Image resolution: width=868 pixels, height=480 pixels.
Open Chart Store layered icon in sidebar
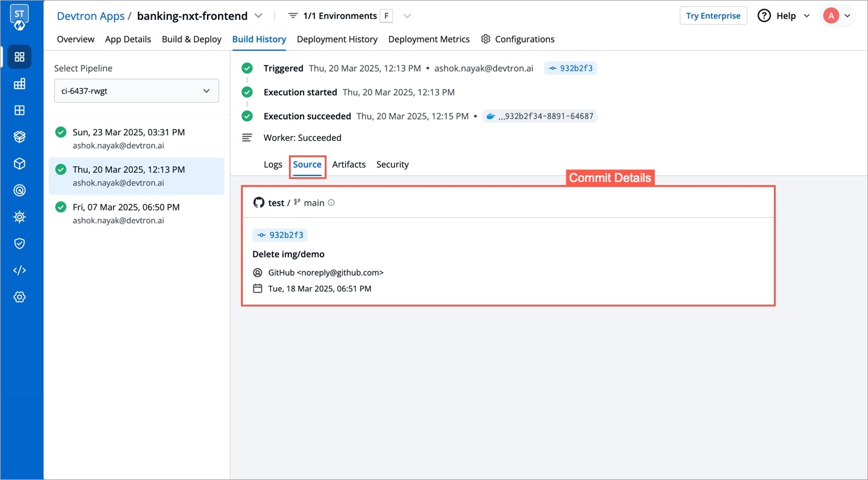(x=19, y=137)
